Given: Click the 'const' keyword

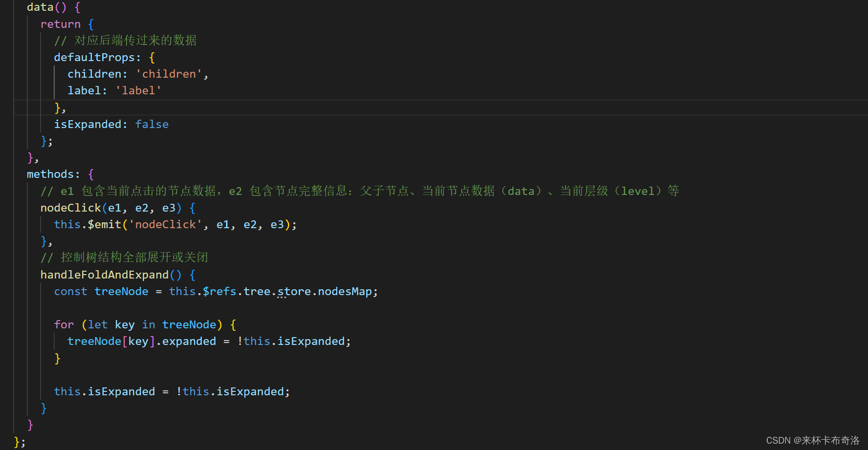Looking at the screenshot, I should click(71, 291).
